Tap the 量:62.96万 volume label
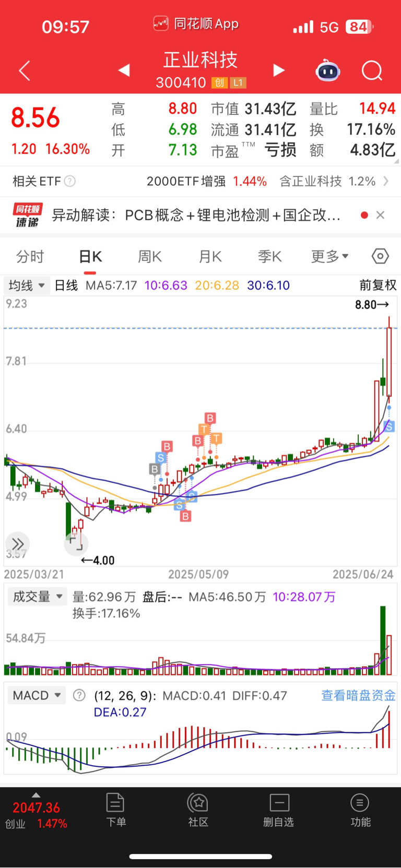401x868 pixels. [104, 597]
